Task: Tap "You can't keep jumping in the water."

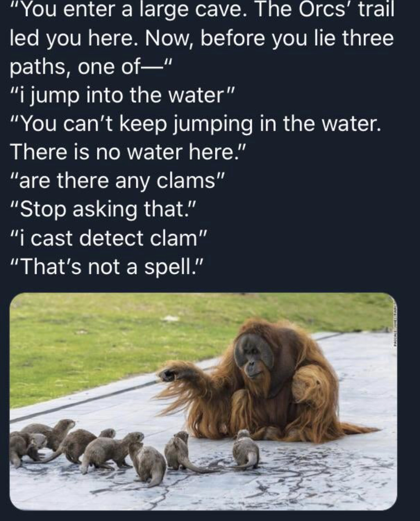Action: point(196,124)
